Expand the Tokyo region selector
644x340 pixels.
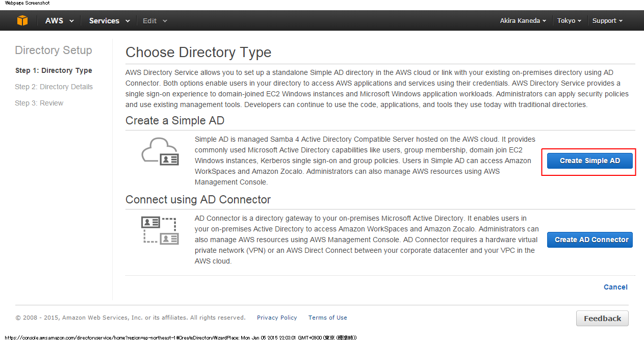click(x=569, y=21)
